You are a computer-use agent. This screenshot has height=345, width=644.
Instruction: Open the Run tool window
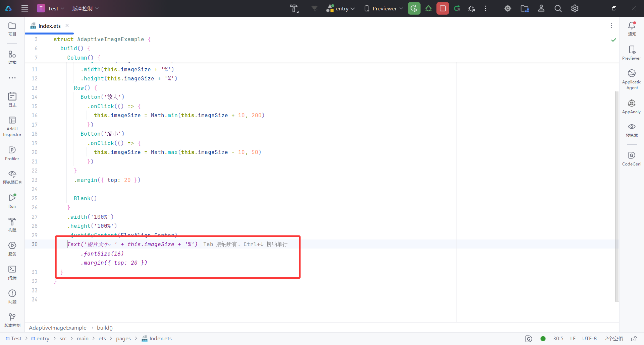12,201
